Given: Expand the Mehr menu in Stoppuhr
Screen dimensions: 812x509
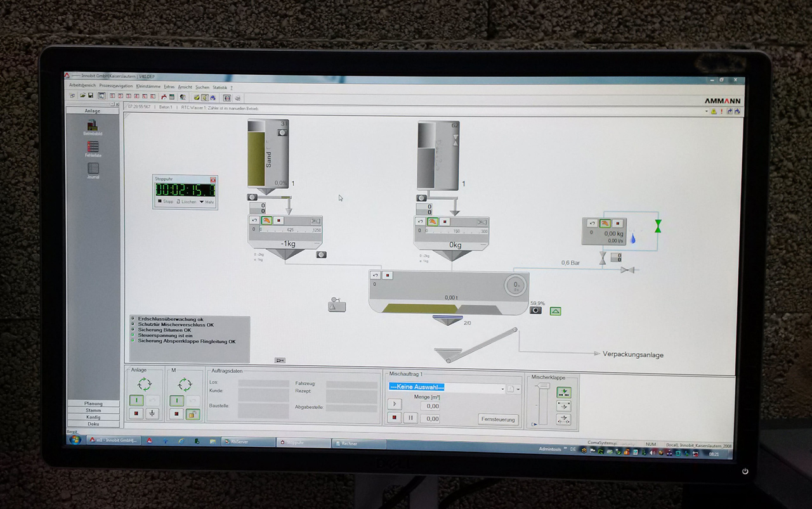Looking at the screenshot, I should (x=207, y=202).
